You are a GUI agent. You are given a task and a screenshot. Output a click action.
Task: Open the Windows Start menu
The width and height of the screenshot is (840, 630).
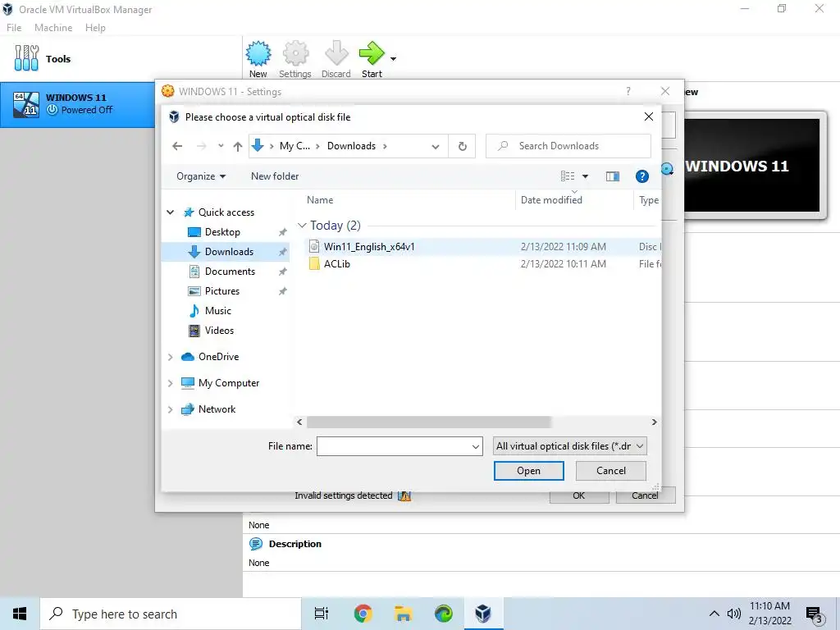pyautogui.click(x=20, y=614)
